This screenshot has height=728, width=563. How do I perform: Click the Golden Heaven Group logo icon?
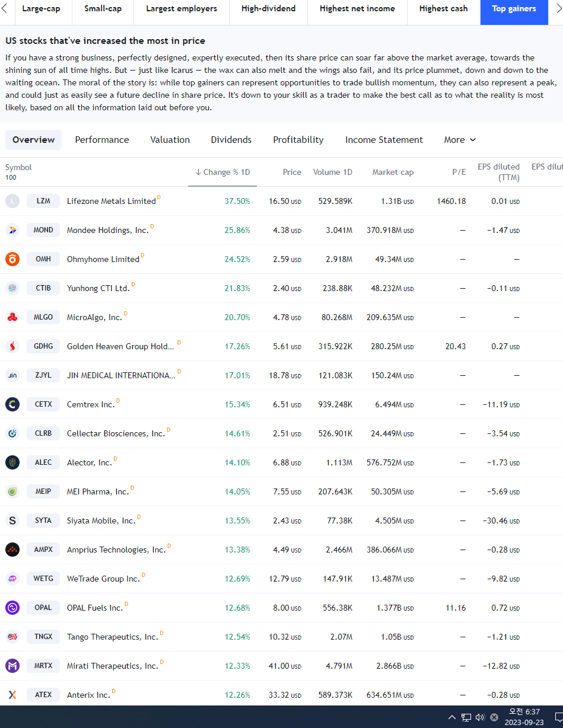(12, 346)
